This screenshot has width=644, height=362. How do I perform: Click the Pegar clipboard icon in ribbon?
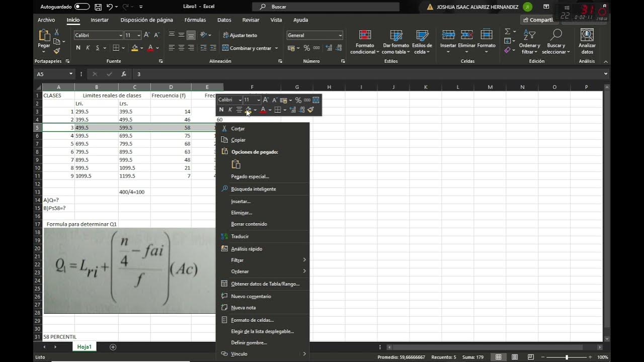(44, 35)
